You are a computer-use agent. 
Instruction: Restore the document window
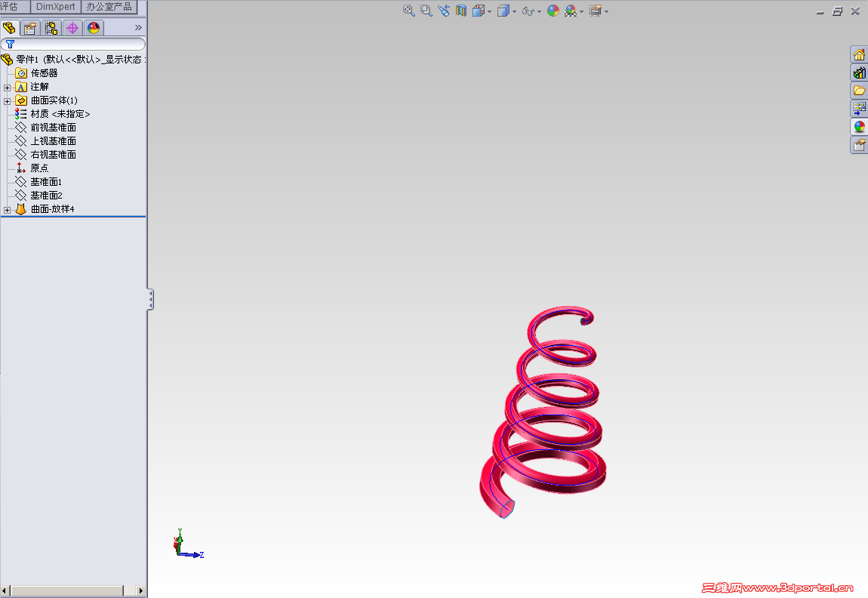[838, 11]
